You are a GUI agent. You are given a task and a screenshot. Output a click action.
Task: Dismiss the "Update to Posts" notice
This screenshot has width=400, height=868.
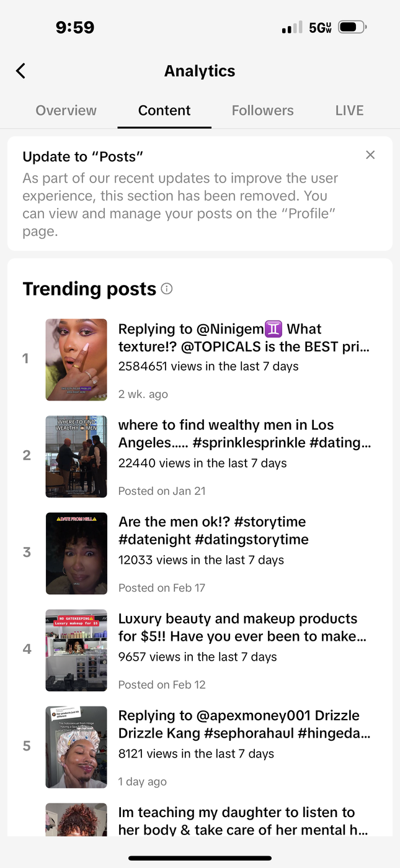[x=370, y=155]
